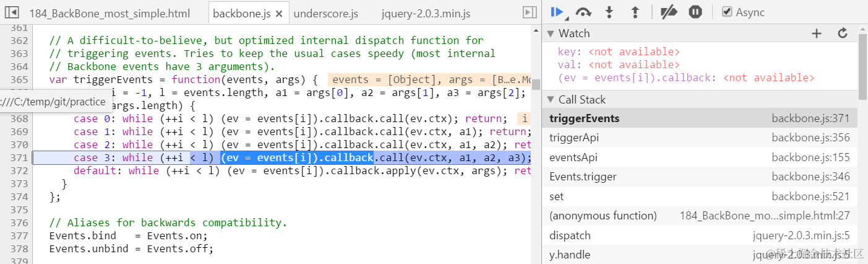
Task: Step over next function call
Action: pos(583,12)
